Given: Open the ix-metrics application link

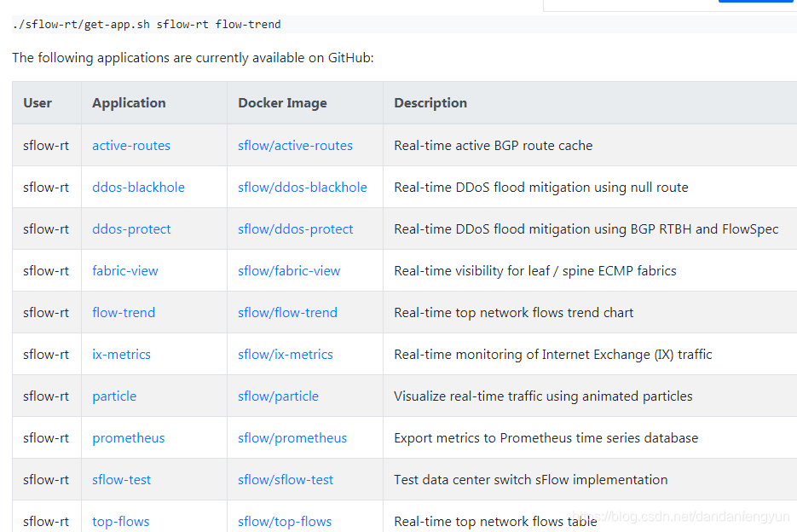Looking at the screenshot, I should pyautogui.click(x=121, y=354).
